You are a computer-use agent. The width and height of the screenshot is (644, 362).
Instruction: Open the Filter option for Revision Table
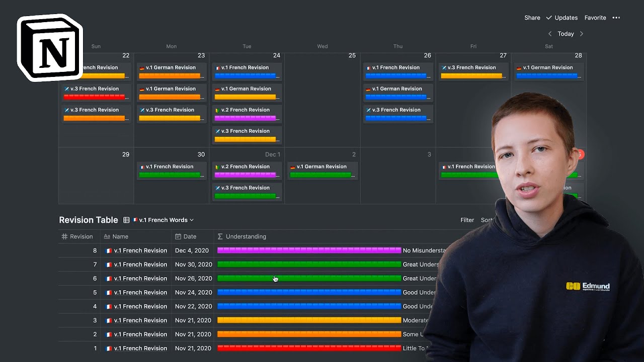[467, 220]
